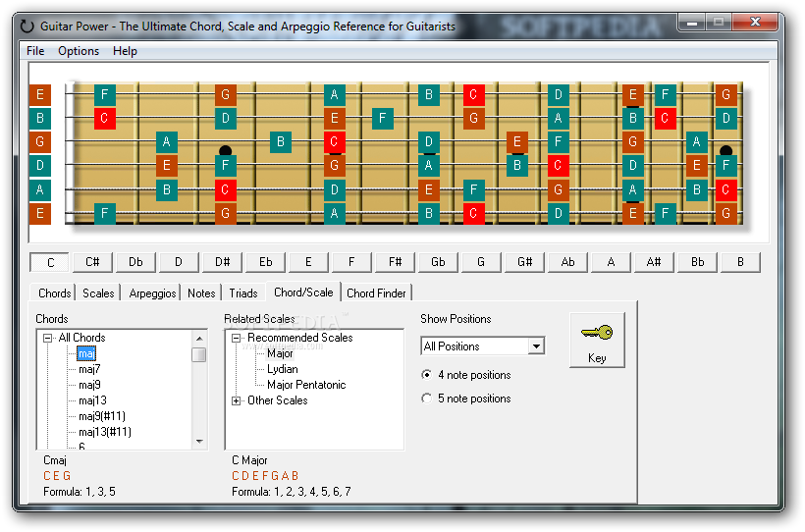
Task: Open the Help menu
Action: [125, 51]
